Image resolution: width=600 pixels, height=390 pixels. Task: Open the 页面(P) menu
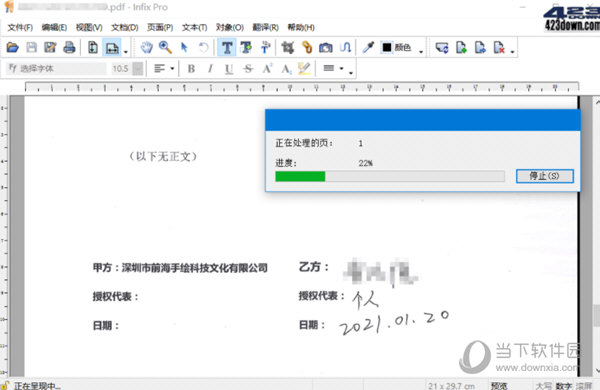point(160,27)
